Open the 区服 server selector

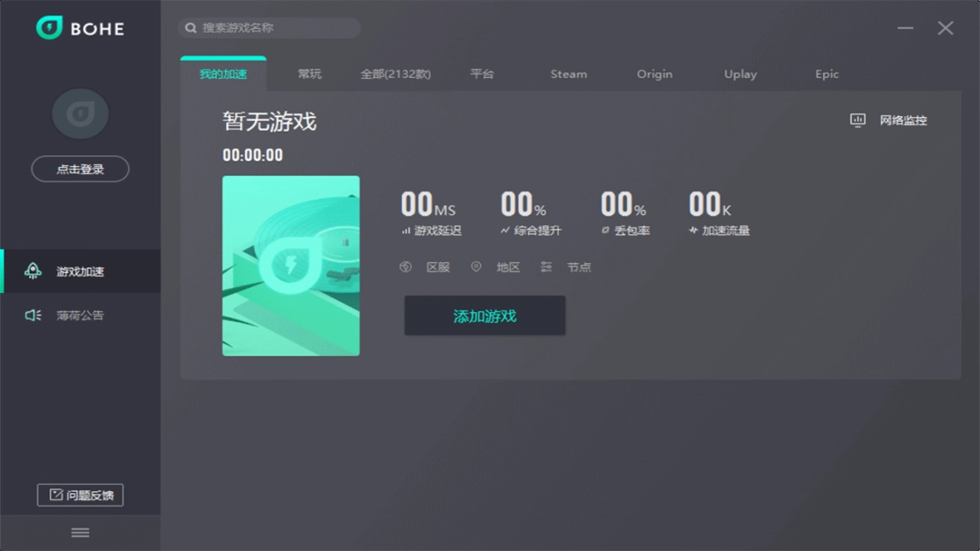(425, 267)
